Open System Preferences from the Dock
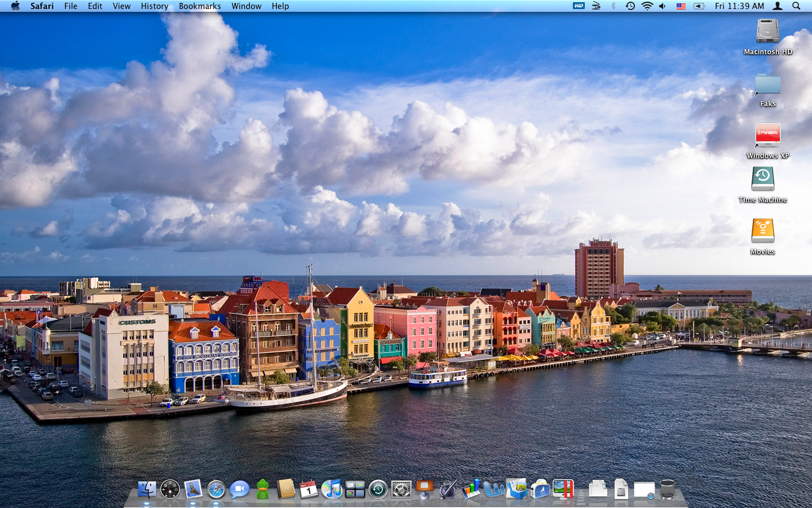 point(401,489)
